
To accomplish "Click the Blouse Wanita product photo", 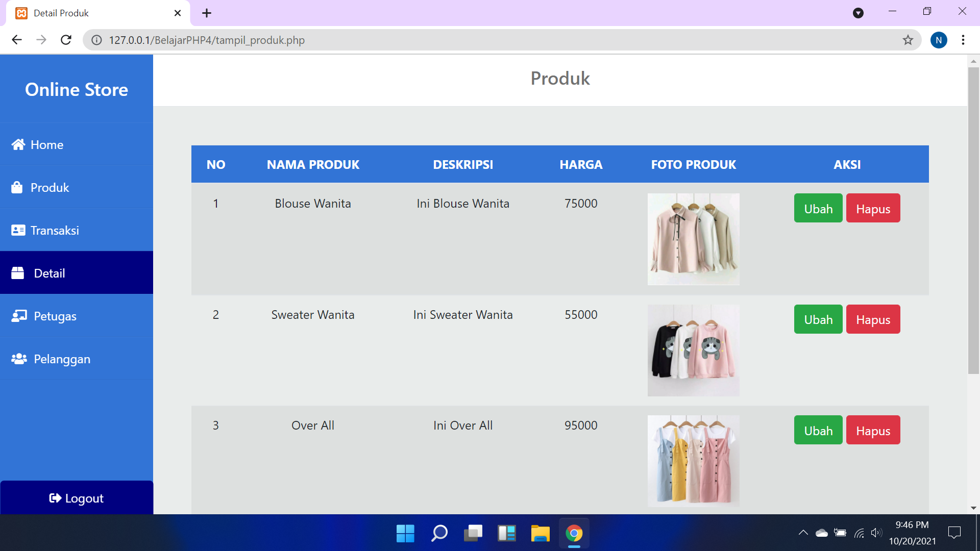I will click(693, 239).
